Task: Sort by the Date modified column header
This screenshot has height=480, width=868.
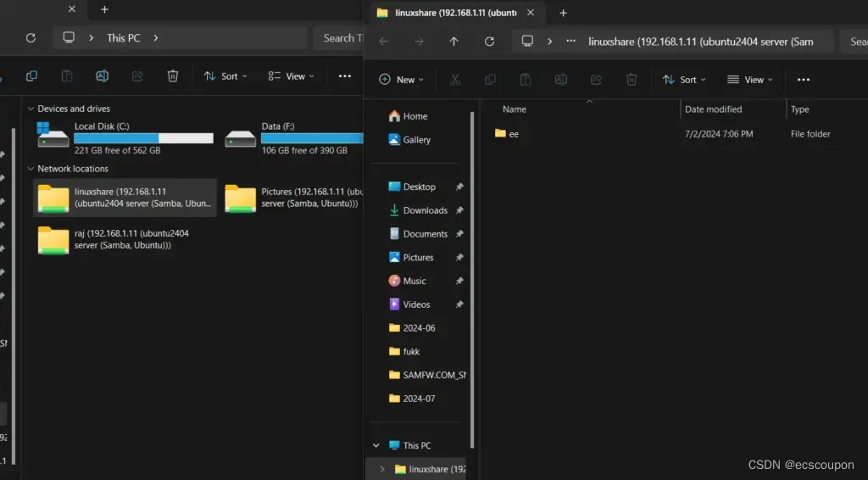Action: (713, 109)
